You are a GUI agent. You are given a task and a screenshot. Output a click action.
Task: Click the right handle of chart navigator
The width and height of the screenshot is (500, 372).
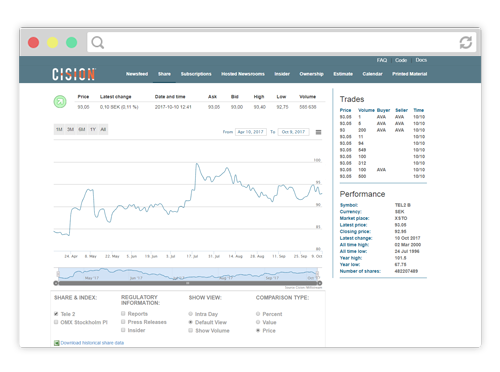tap(317, 274)
